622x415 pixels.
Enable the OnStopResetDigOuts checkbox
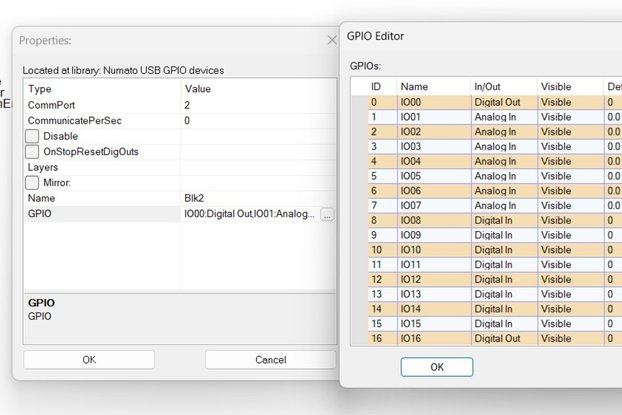coord(32,151)
